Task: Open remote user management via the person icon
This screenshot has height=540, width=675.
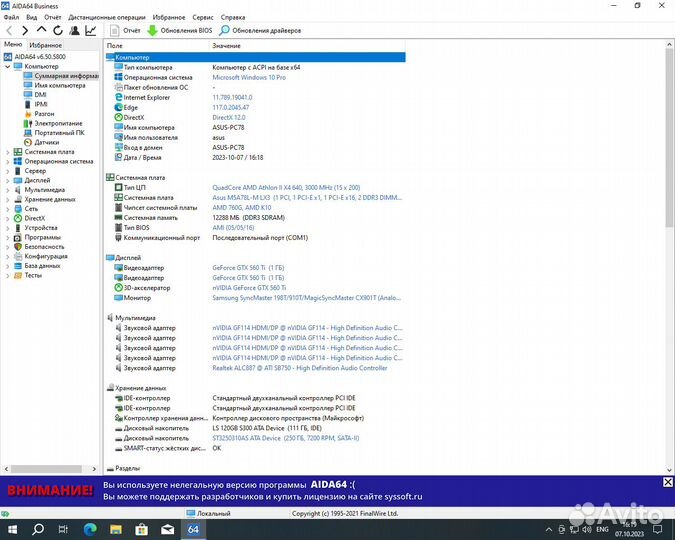Action: (74, 30)
